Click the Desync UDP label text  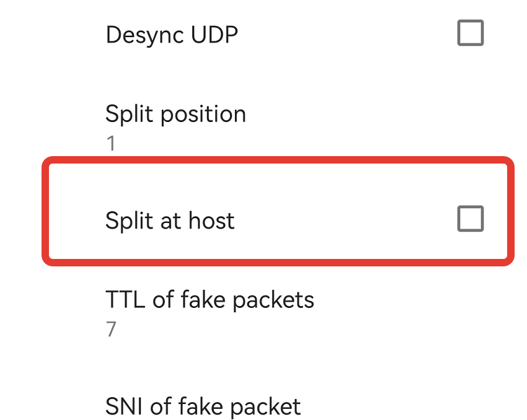pyautogui.click(x=172, y=35)
